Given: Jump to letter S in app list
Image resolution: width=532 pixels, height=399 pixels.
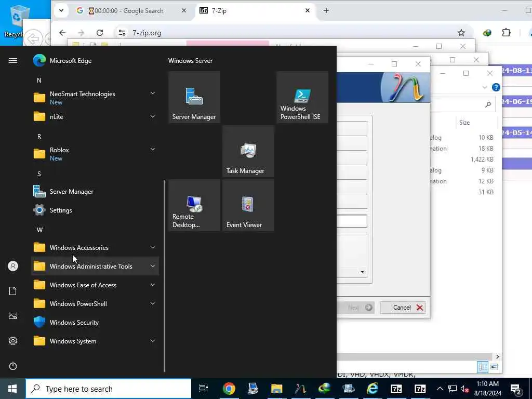Looking at the screenshot, I should point(39,174).
